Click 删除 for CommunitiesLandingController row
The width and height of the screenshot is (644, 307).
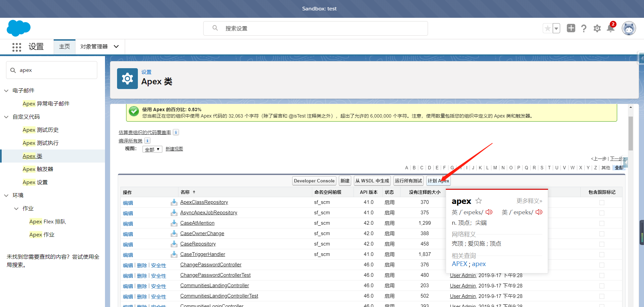point(142,286)
